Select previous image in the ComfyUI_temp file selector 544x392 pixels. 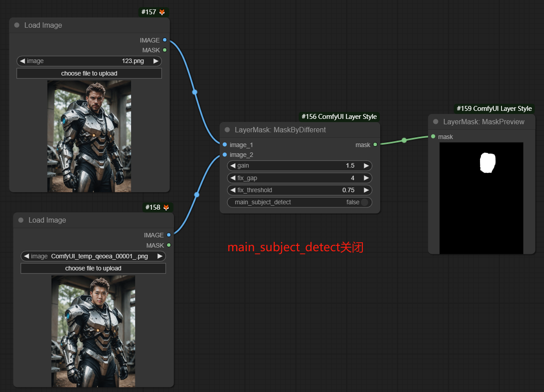(26, 256)
